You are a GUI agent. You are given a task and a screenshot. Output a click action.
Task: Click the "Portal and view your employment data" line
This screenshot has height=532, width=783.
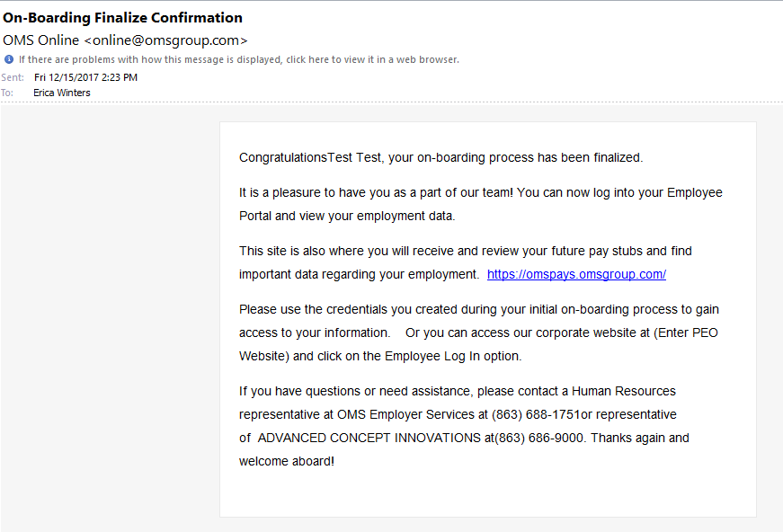(347, 216)
